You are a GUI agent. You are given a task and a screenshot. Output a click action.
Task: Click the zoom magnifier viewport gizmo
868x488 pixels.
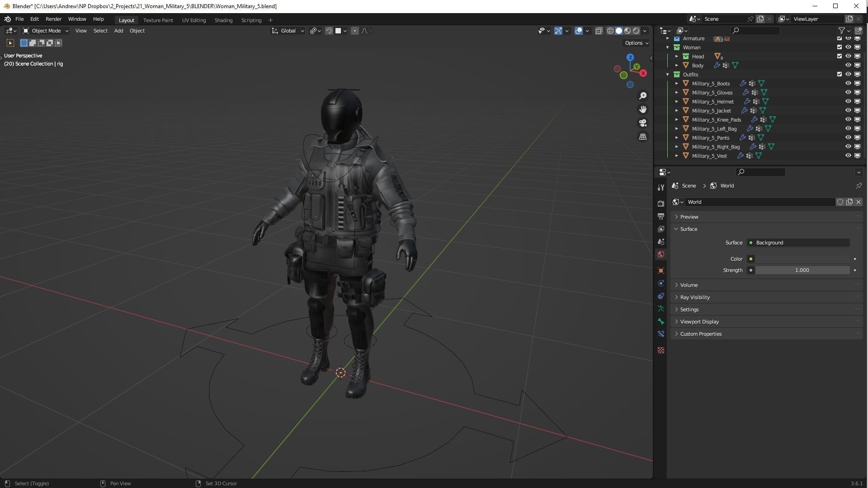pyautogui.click(x=643, y=96)
